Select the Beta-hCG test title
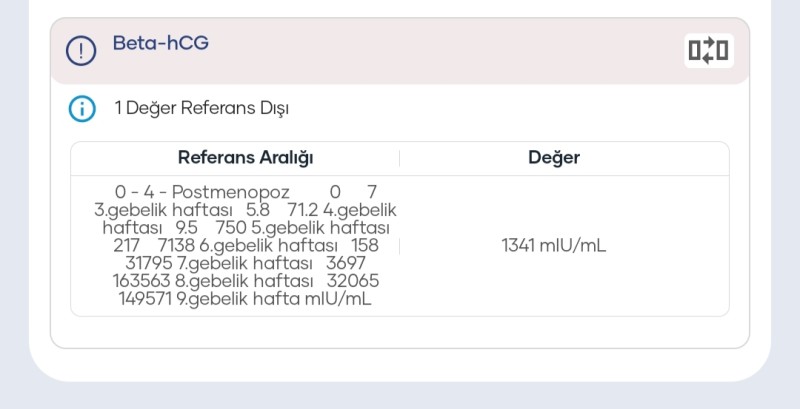 tap(160, 43)
